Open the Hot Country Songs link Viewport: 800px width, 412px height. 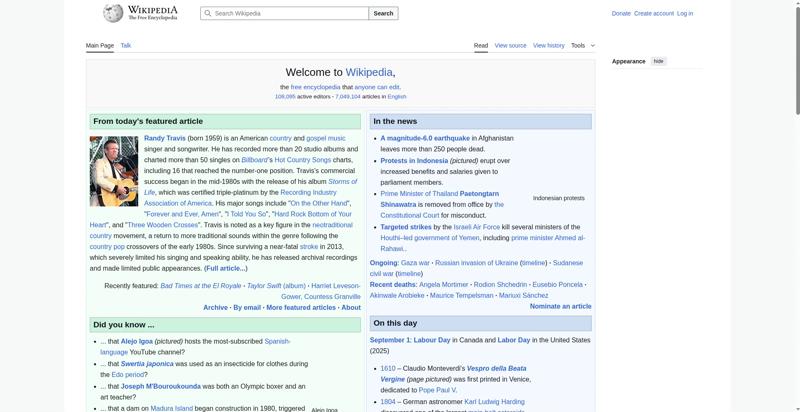[303, 160]
